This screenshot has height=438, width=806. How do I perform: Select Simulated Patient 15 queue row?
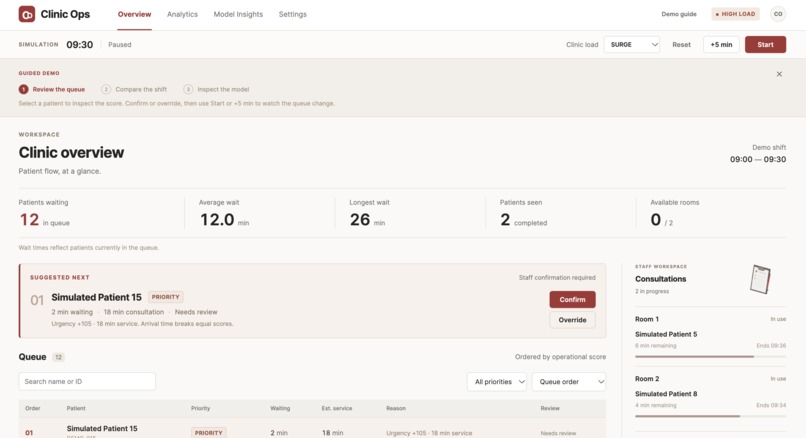pos(312,428)
